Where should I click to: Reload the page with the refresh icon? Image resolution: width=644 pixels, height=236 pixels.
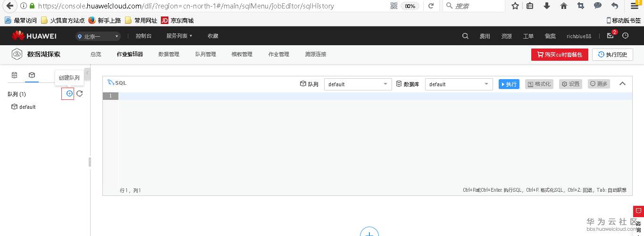[x=431, y=6]
